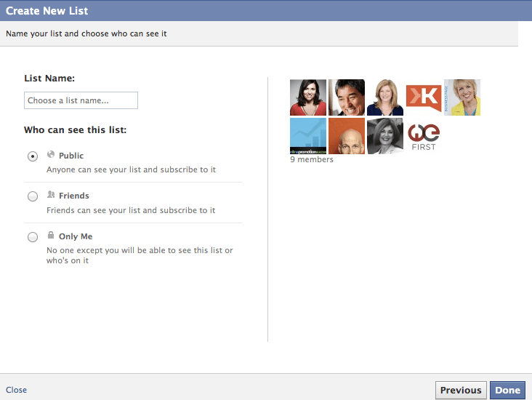
Task: Click the 'No one except you' description
Action: (x=140, y=255)
